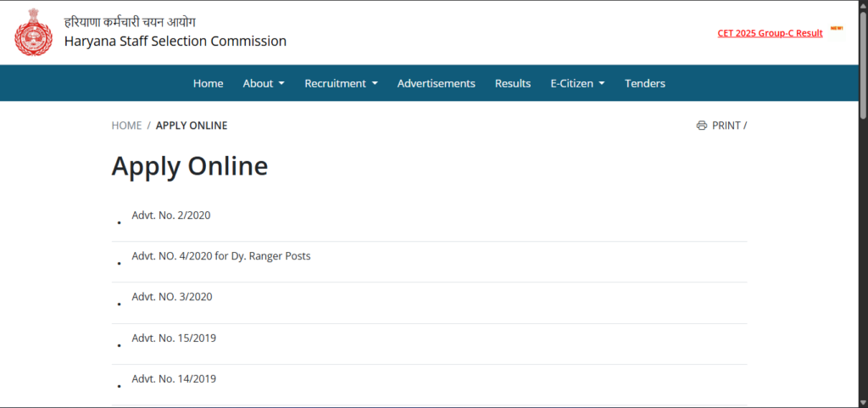868x408 pixels.
Task: Click the HOME breadcrumb link
Action: coord(126,126)
